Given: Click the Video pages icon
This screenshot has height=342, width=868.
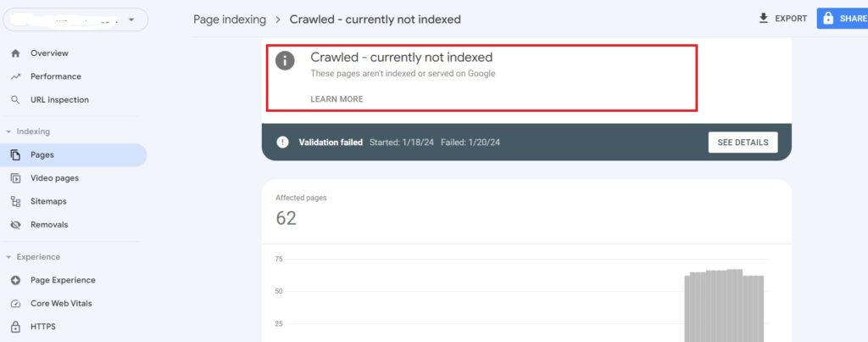Looking at the screenshot, I should click(15, 178).
